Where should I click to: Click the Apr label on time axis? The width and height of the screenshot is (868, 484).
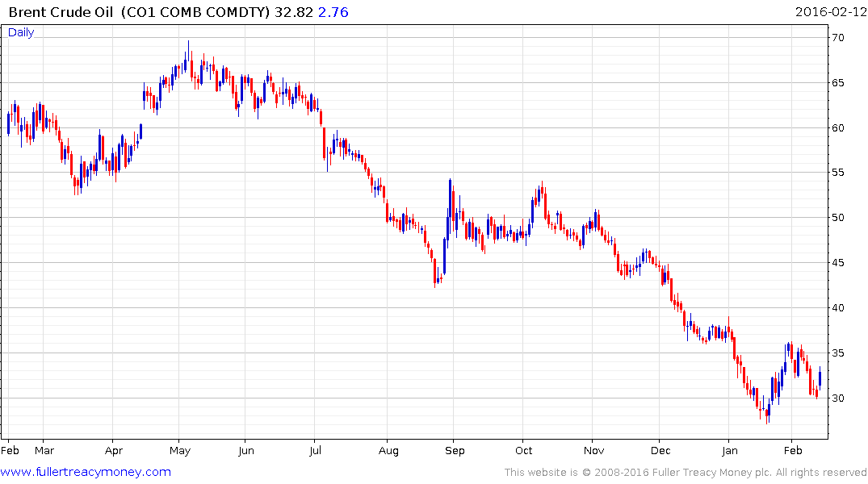(114, 451)
